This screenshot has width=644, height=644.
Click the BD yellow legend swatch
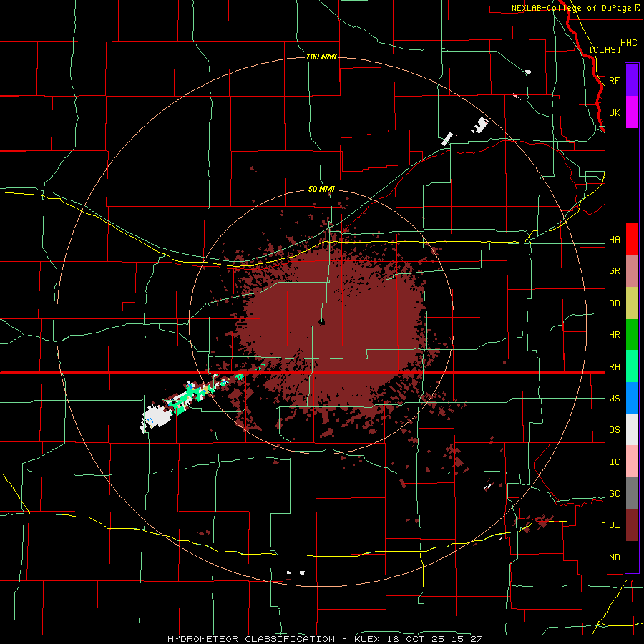point(632,303)
